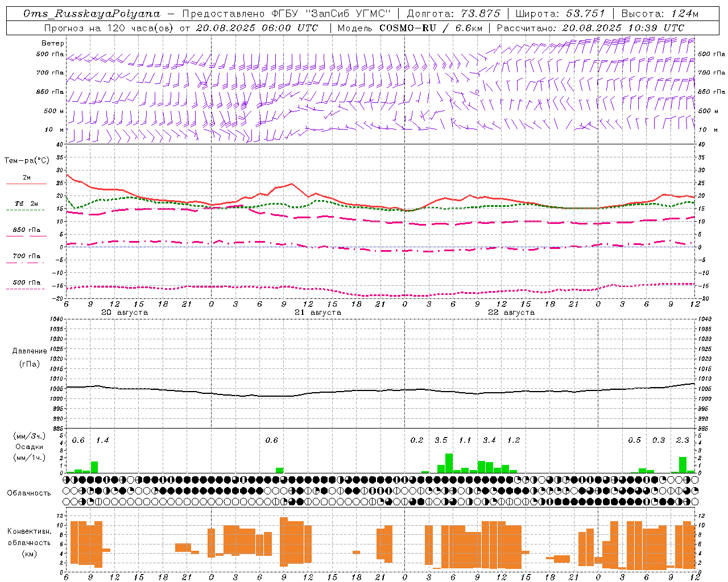
Task: Click the 1.1 precipitation total value
Action: pyautogui.click(x=465, y=440)
